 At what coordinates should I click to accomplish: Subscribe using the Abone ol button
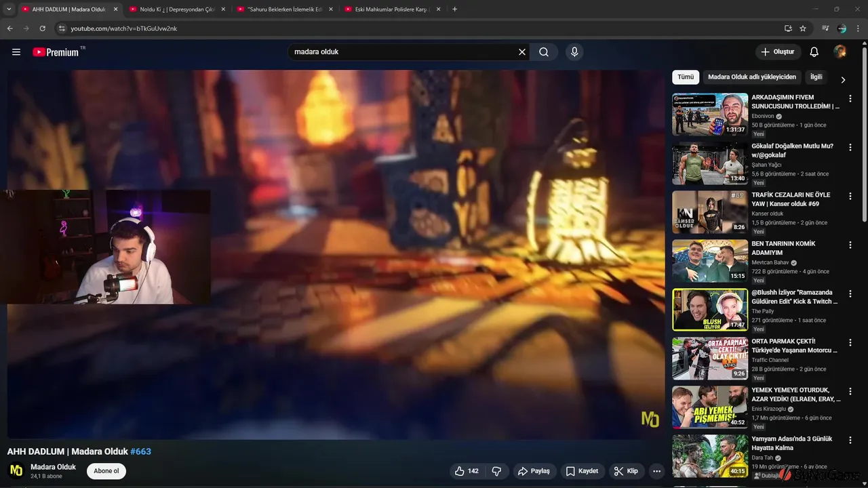106,471
